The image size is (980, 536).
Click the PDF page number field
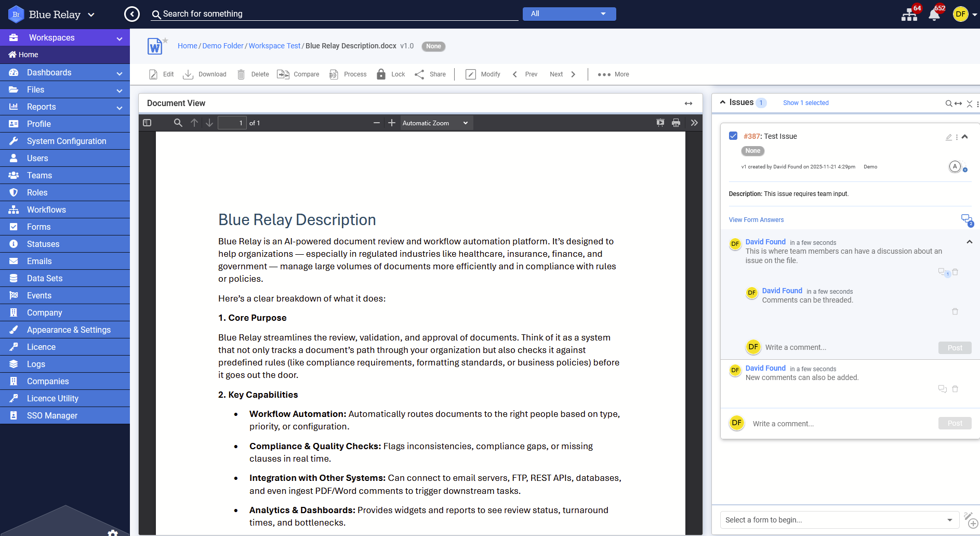pos(232,123)
